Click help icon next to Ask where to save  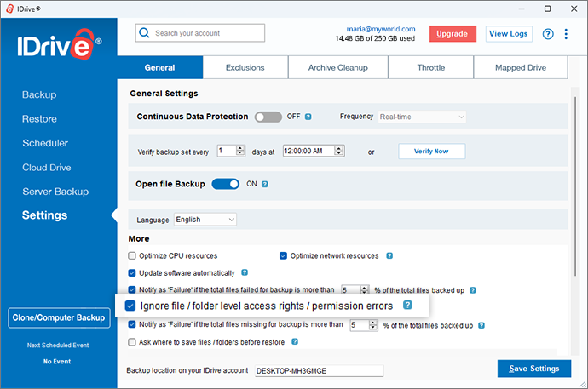(295, 341)
